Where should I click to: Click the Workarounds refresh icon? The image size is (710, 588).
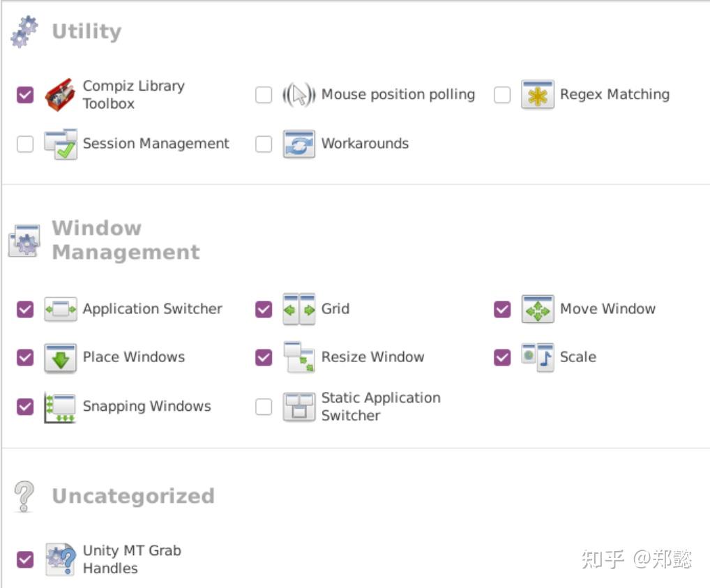(x=299, y=144)
